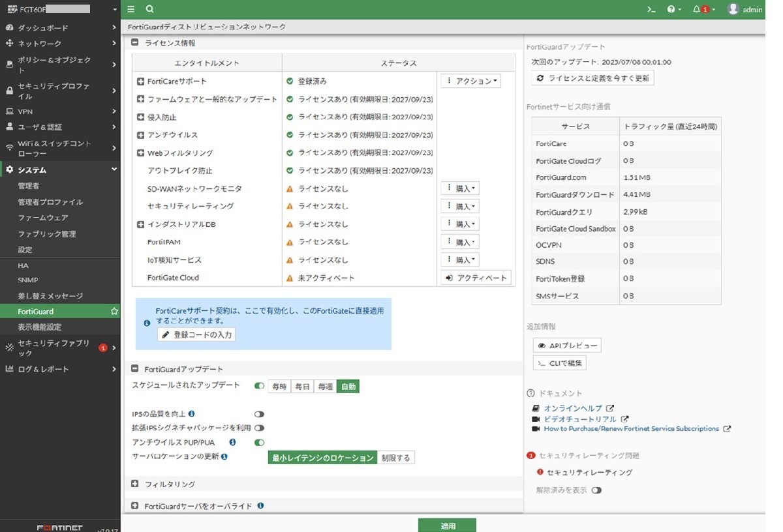Click the APIプレビュー button
Viewport: 783px width, 532px height.
click(567, 346)
